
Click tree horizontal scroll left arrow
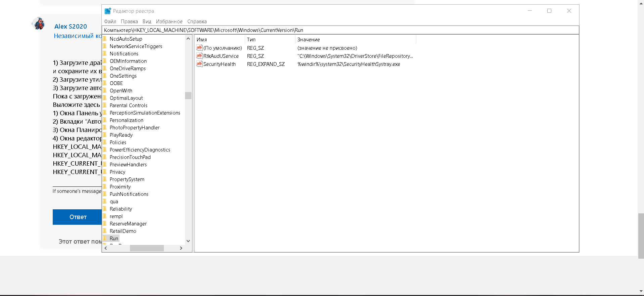tap(106, 248)
